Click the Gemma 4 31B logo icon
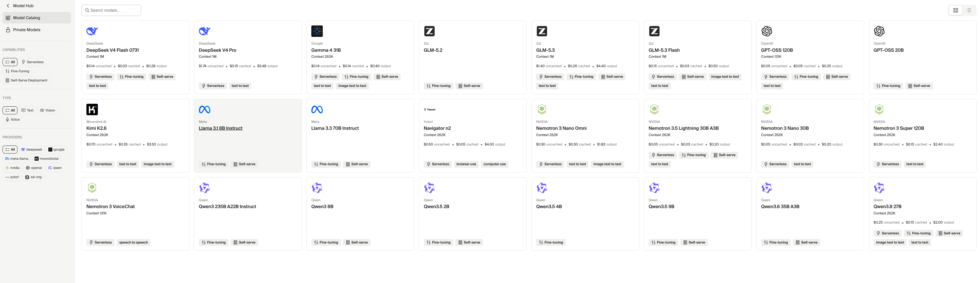This screenshot has height=283, width=980. point(317,31)
